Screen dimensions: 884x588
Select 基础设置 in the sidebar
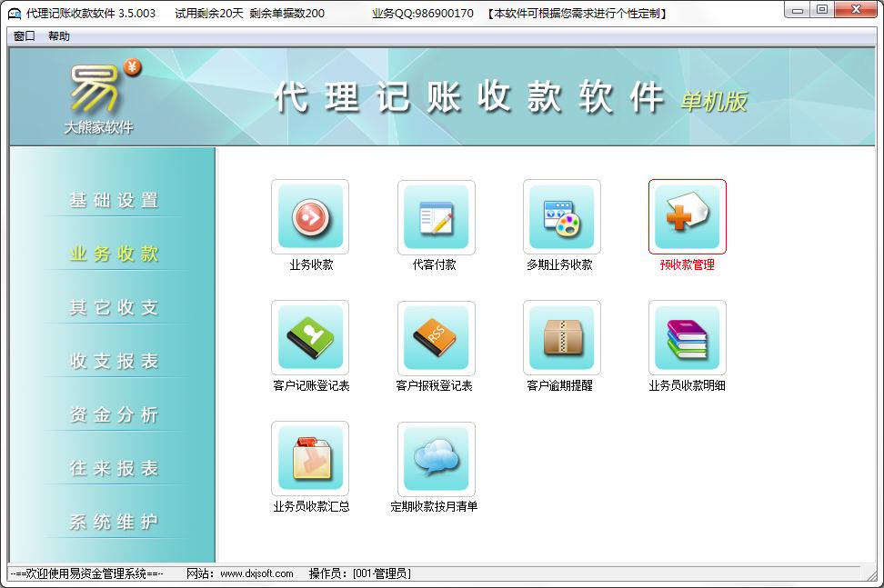[114, 200]
